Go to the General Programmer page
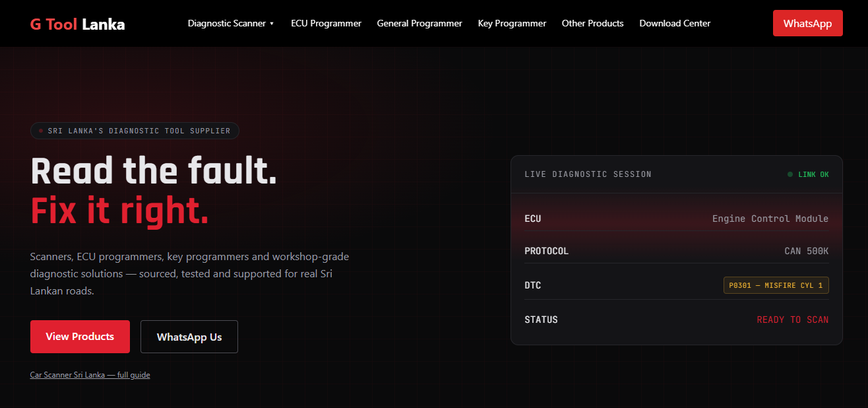The image size is (868, 408). [419, 23]
